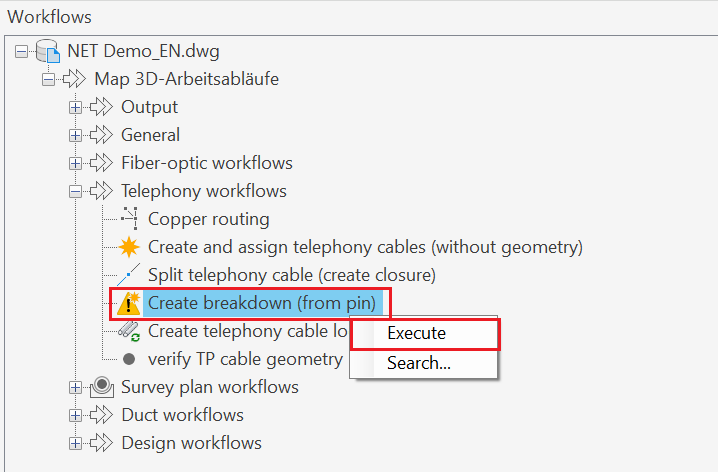Collapse the Map 3D-Arbeitsabläufe node
This screenshot has width=718, height=472.
48,79
